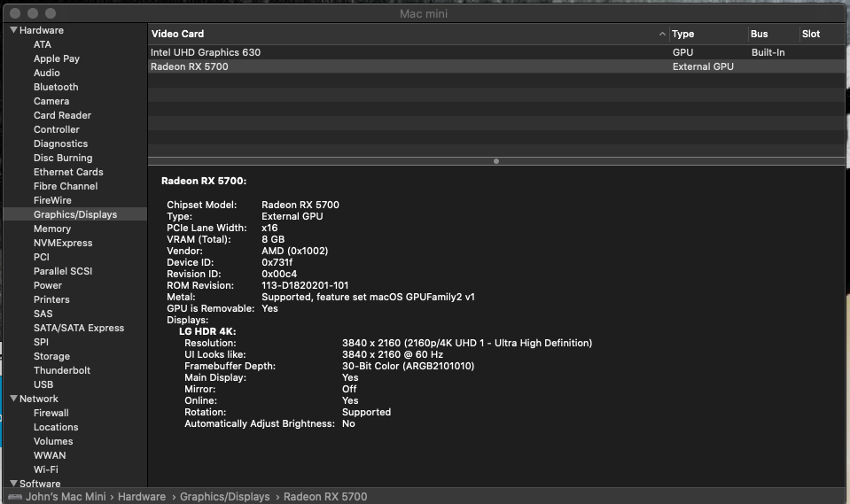Click the LG HDR 4K display heading
Screen dimensions: 850x504
pos(207,331)
